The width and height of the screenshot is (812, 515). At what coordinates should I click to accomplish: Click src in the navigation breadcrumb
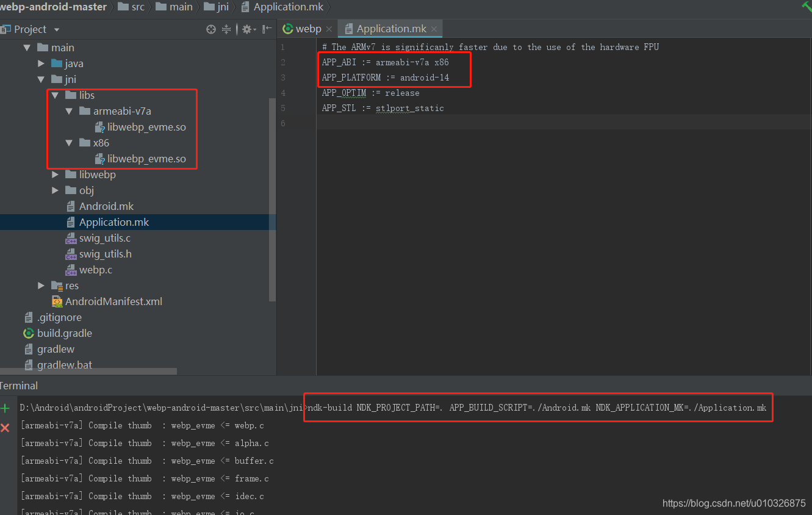(131, 7)
